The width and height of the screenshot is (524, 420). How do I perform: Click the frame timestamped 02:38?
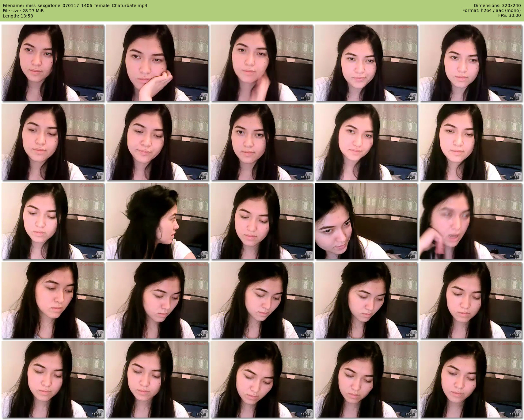[x=471, y=63]
